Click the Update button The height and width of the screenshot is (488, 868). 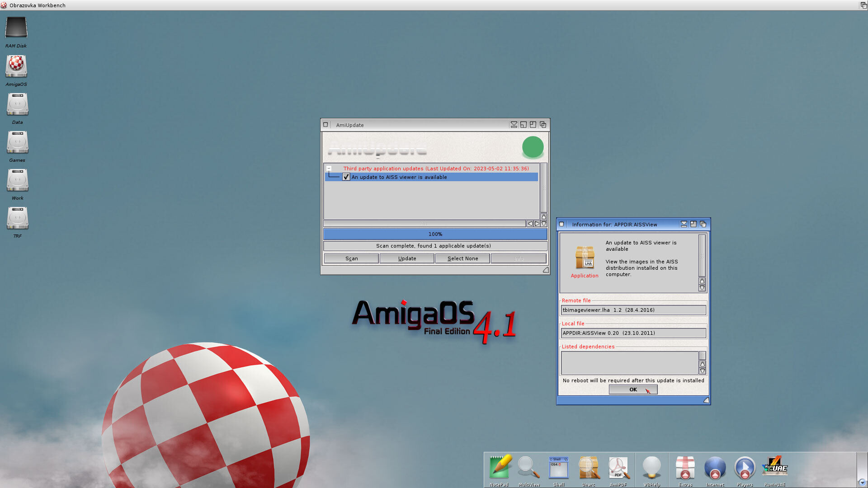407,258
